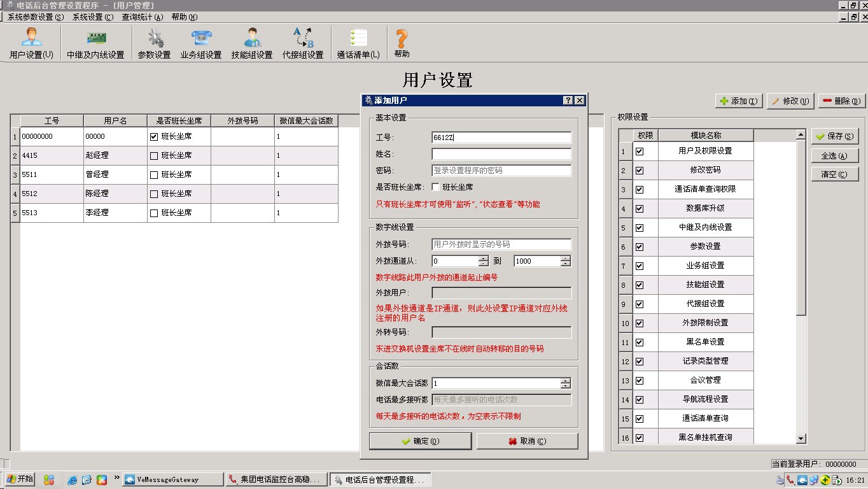The width and height of the screenshot is (868, 489).
Task: Click dialog help question mark button
Action: coord(568,101)
